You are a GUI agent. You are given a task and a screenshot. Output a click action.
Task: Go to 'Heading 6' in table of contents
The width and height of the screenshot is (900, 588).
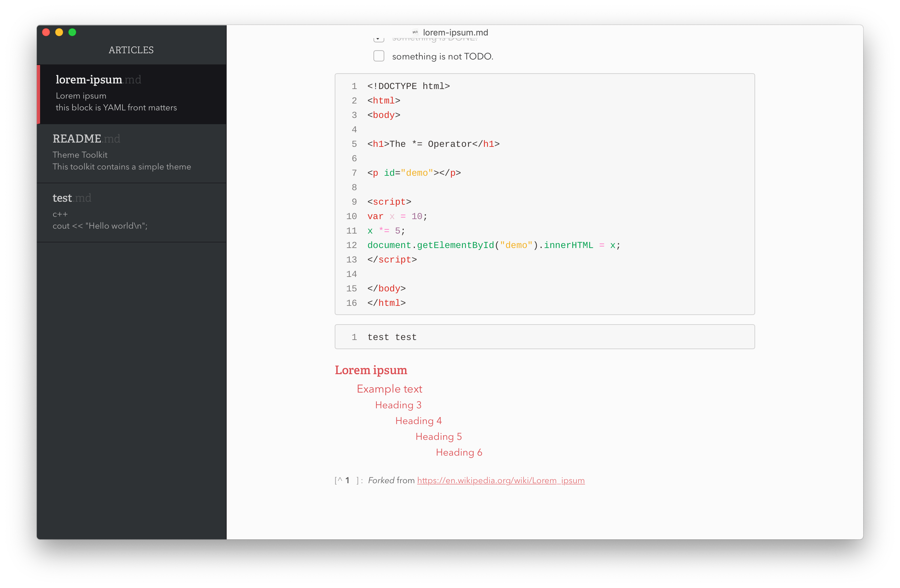(459, 453)
